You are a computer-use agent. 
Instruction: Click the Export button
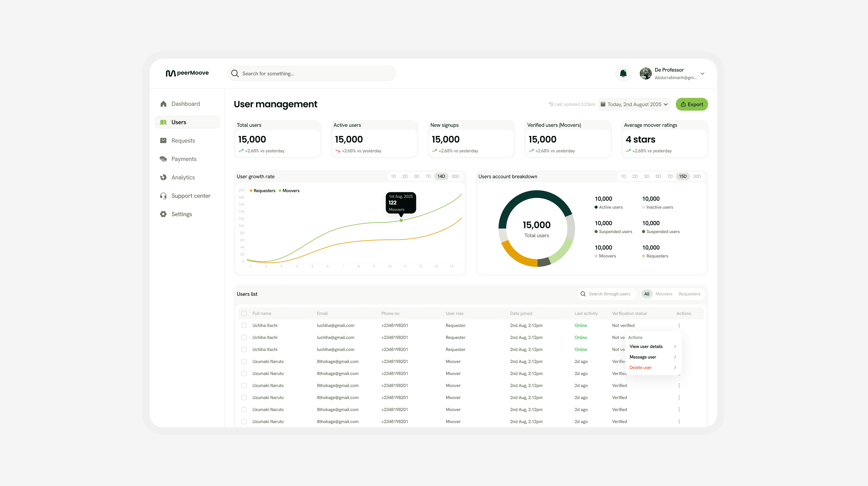point(692,104)
